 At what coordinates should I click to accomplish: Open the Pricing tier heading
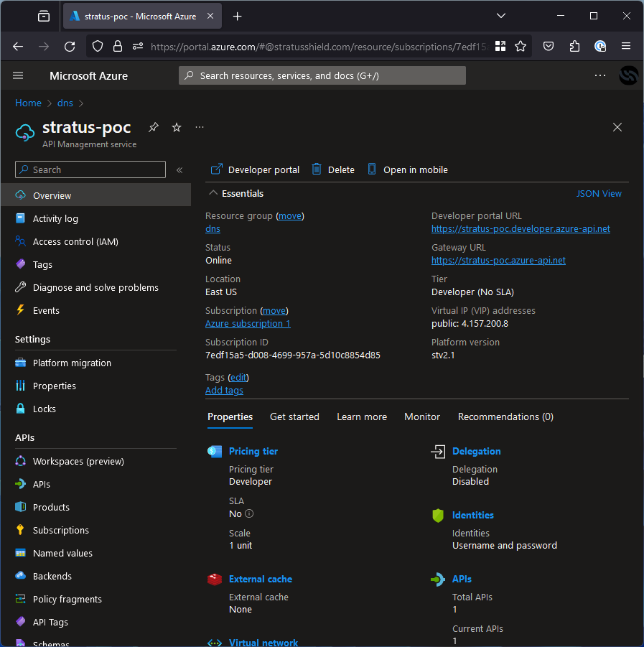[x=253, y=451]
